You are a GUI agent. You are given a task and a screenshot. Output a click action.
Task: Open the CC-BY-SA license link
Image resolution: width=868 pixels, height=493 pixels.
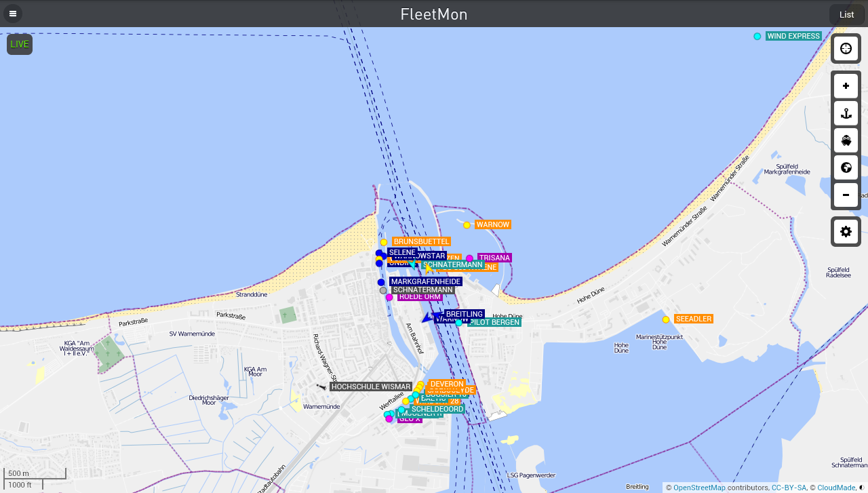(789, 488)
